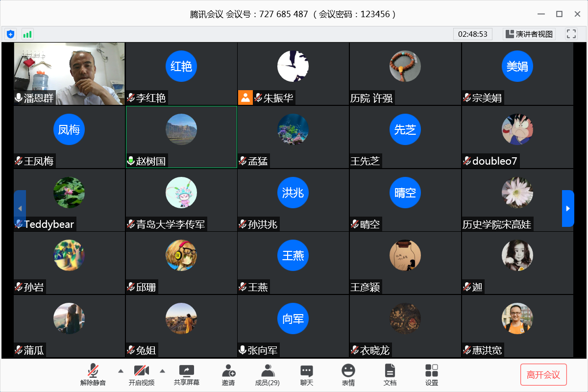Open the Invite (邀请) participants icon
This screenshot has width=588, height=392.
click(x=228, y=375)
